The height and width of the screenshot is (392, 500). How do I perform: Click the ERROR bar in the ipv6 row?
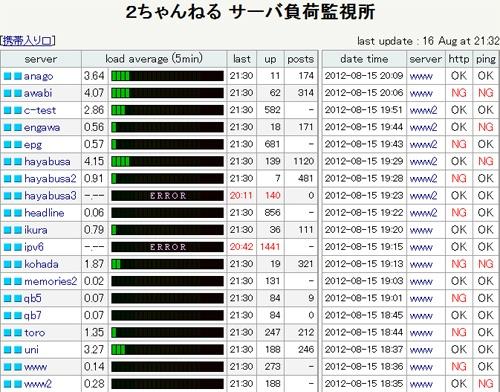point(167,247)
